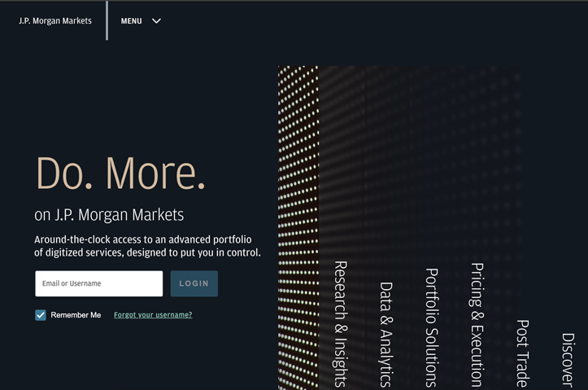The image size is (588, 390).
Task: Click the Remember Me label
Action: point(76,315)
